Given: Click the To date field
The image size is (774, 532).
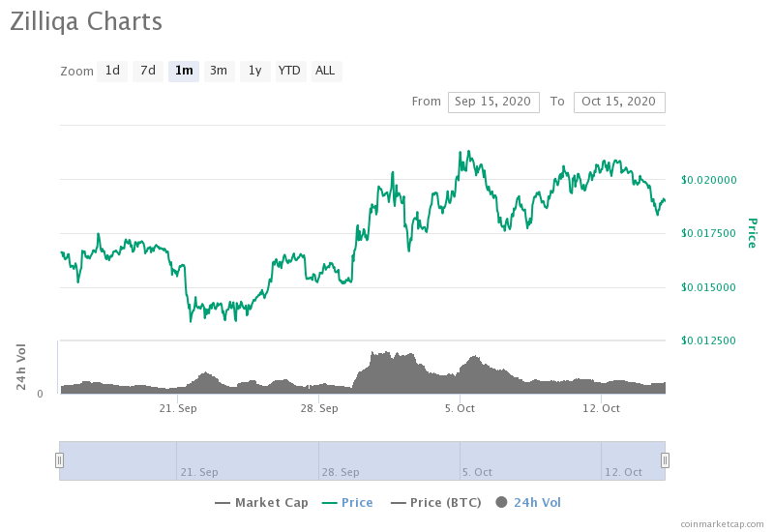Looking at the screenshot, I should click(619, 102).
